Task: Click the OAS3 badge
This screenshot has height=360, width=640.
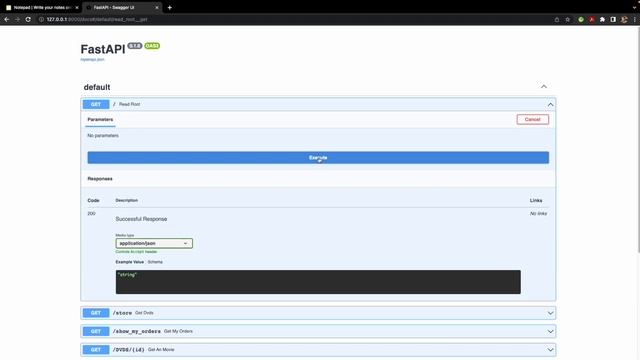Action: pyautogui.click(x=152, y=46)
